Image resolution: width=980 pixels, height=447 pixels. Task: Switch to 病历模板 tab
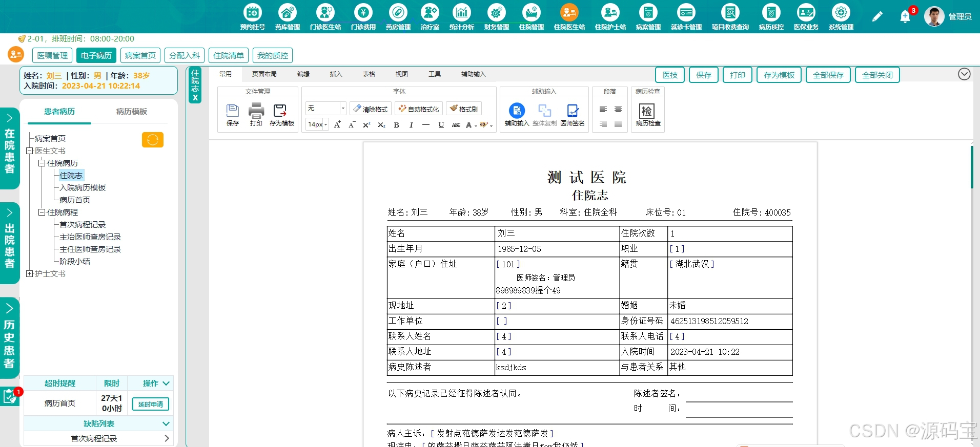(131, 111)
